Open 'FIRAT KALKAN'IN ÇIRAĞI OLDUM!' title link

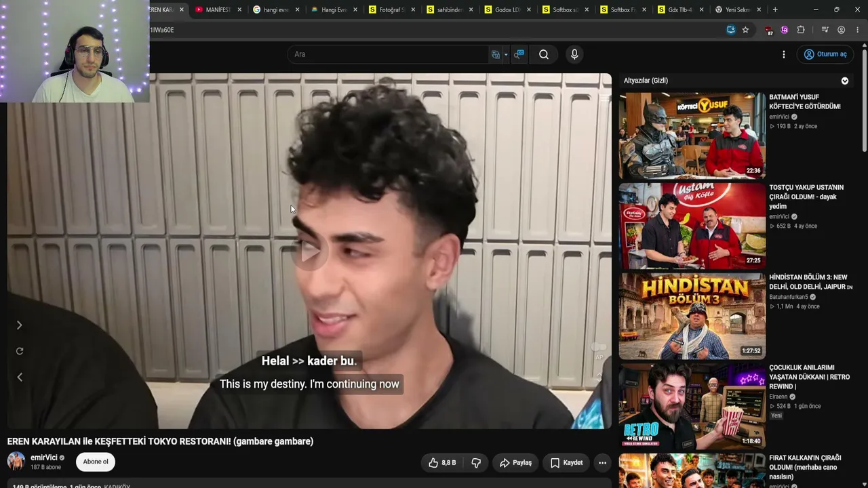[x=805, y=467]
